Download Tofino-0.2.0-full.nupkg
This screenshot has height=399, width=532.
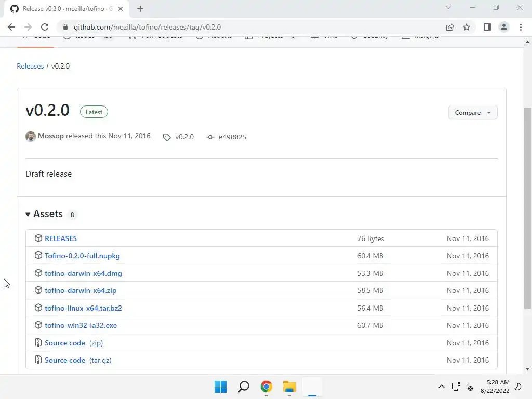tap(82, 256)
